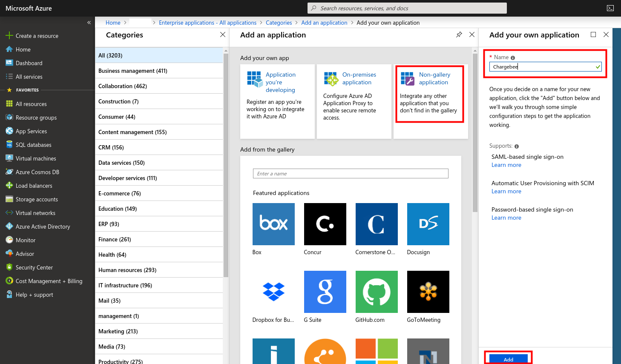The width and height of the screenshot is (621, 364).
Task: Open Help + support icon
Action: 9,295
